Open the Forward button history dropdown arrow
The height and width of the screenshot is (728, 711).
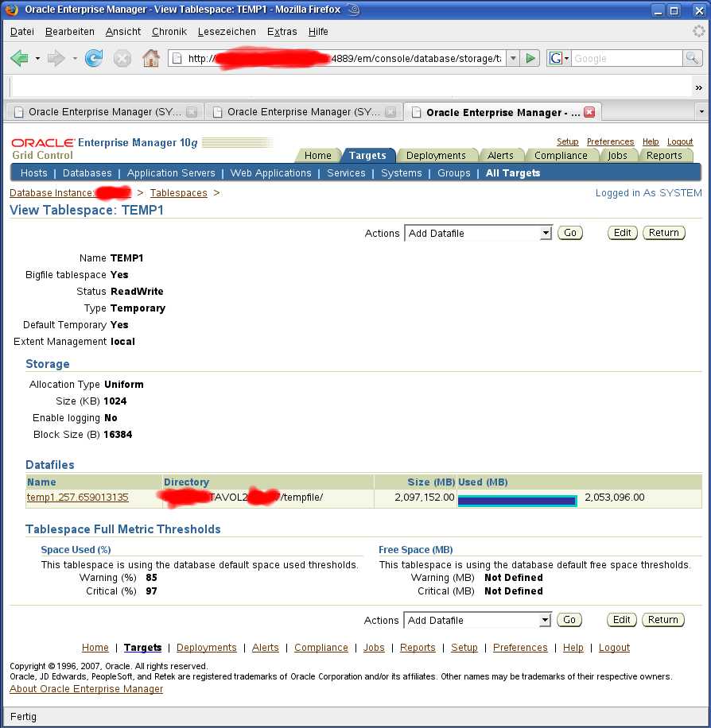[75, 59]
